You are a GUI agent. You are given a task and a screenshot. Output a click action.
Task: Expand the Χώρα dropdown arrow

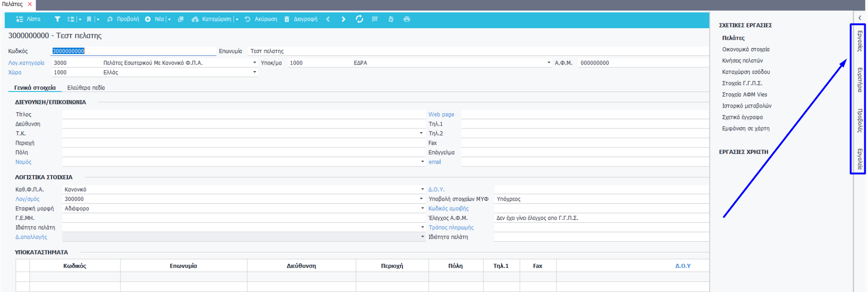coord(254,73)
